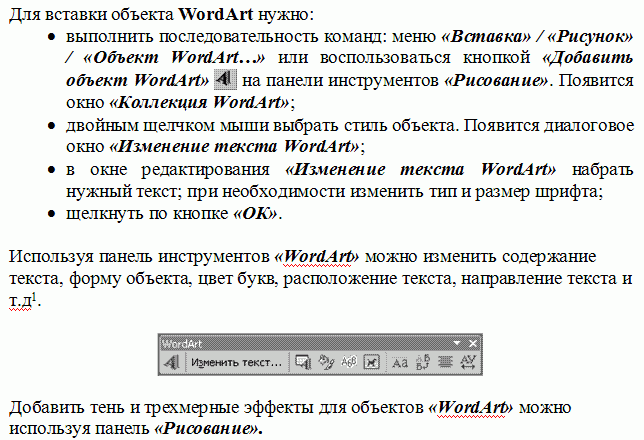Click the text "«ОК»"
The width and height of the screenshot is (644, 440).
pyautogui.click(x=255, y=213)
